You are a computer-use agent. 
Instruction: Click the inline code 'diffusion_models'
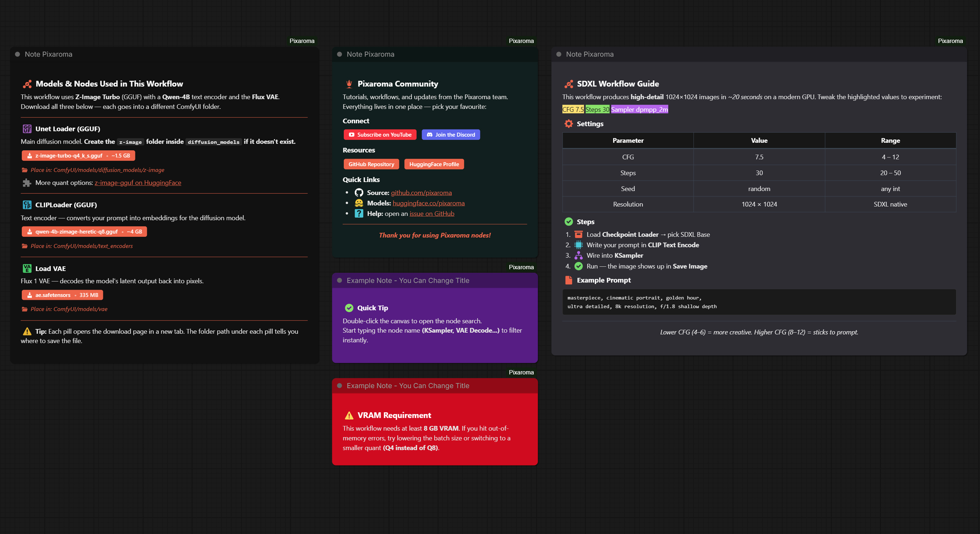tap(214, 142)
